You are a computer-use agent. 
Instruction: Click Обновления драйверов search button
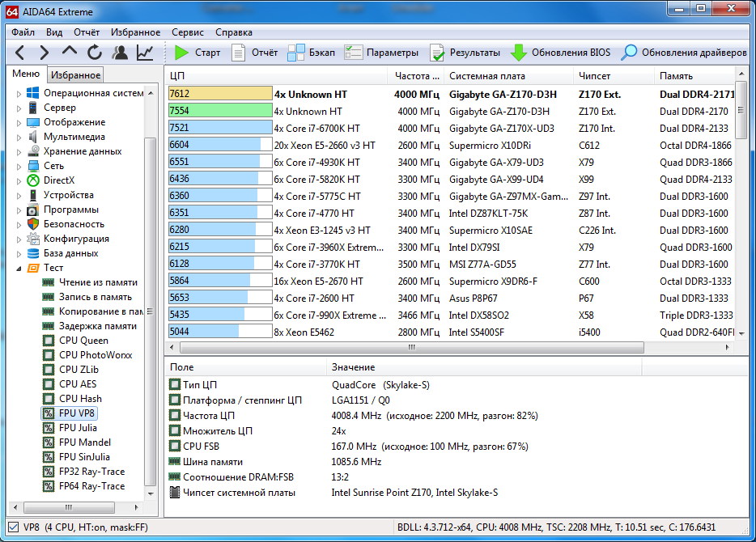[684, 53]
